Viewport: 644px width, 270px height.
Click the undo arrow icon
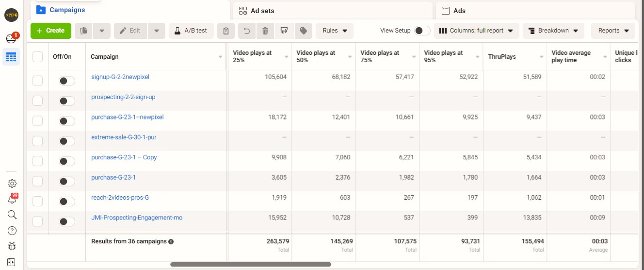click(246, 31)
